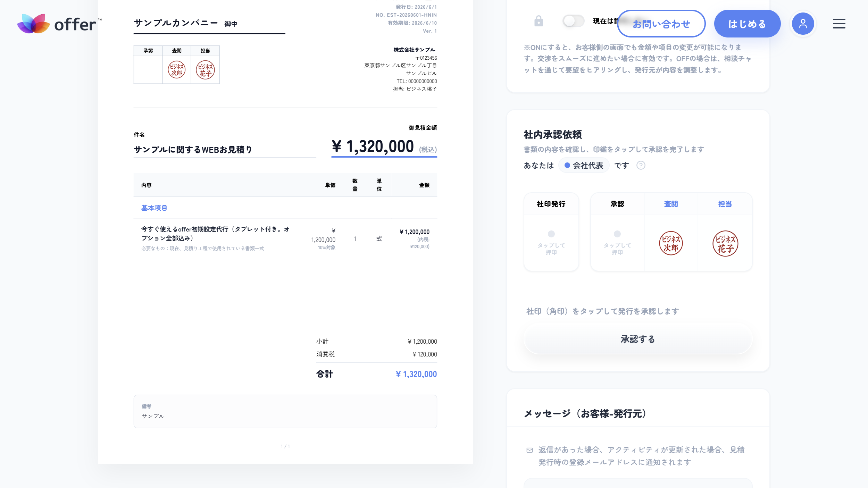Click the offer logo
This screenshot has width=868, height=488.
coord(59,24)
